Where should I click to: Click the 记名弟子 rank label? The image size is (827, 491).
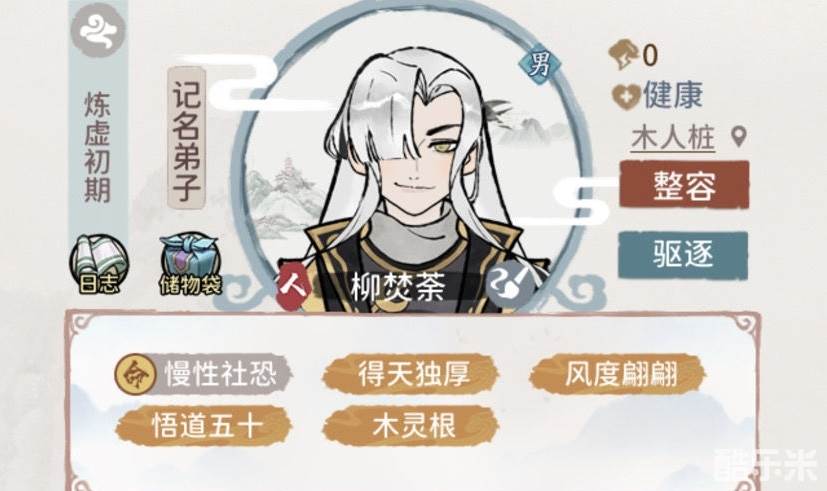186,138
